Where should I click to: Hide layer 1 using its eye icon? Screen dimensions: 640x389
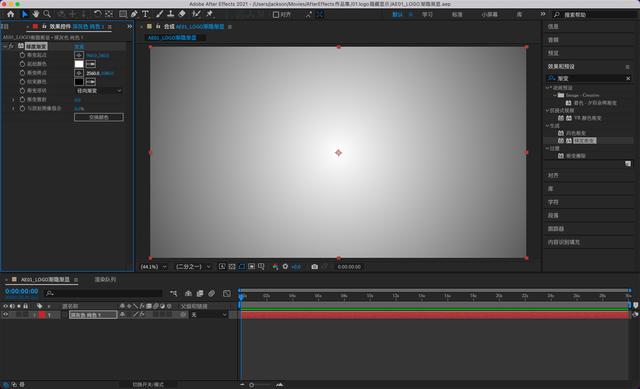point(5,315)
